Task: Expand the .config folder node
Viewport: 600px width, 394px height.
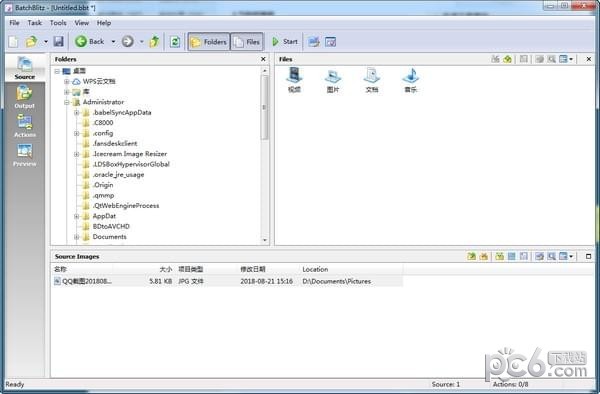Action: 77,133
